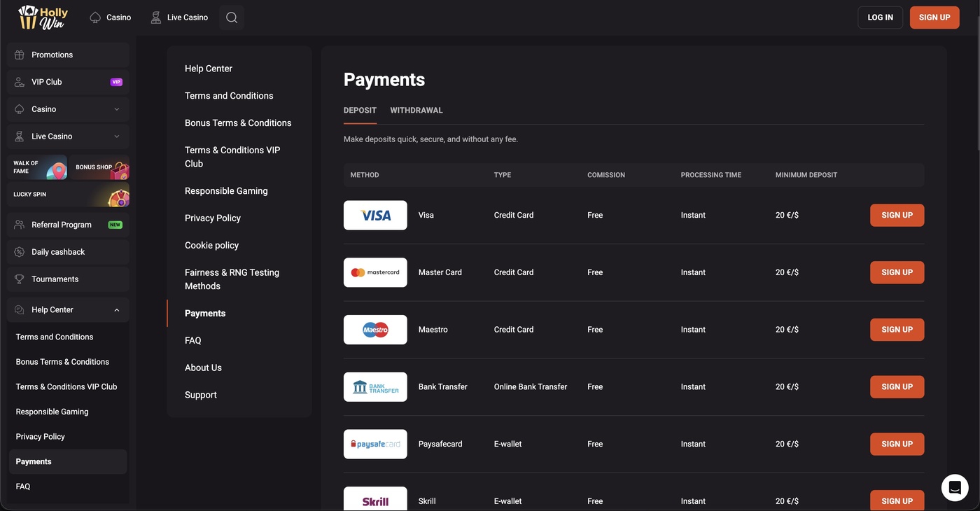Click the LOG IN button
980x511 pixels.
click(880, 17)
